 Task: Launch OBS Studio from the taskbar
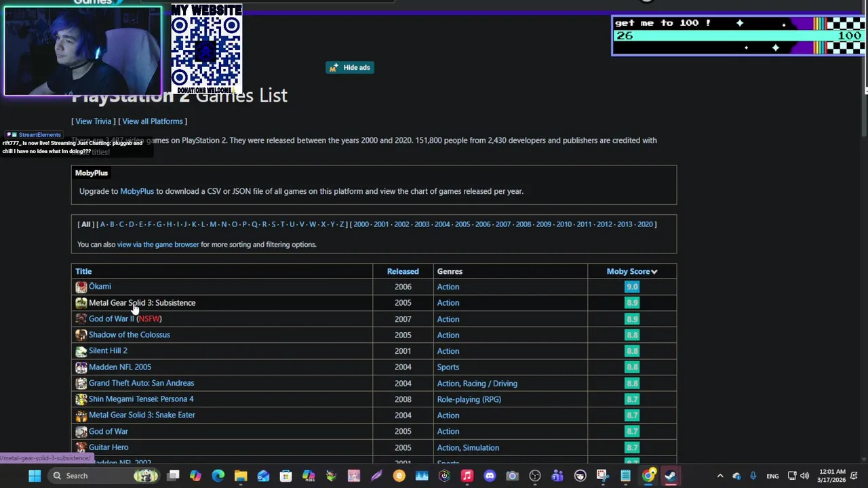pos(535,476)
